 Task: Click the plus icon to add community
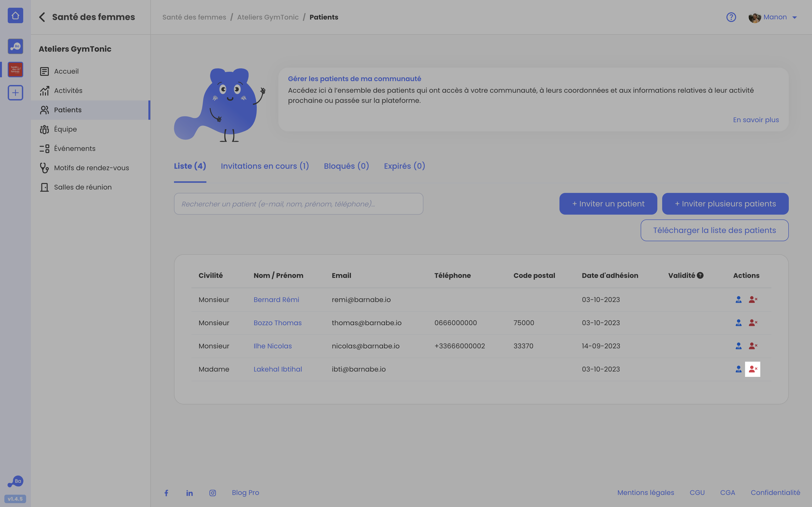(15, 92)
